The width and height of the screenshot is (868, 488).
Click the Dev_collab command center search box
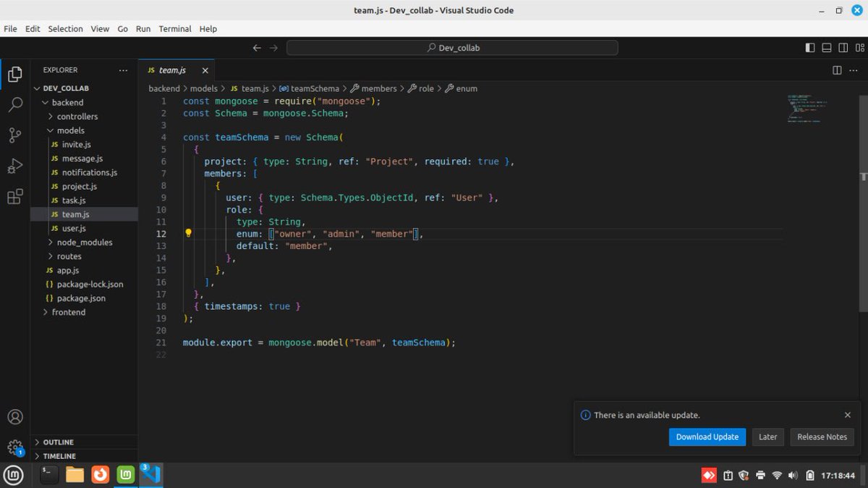(x=452, y=48)
